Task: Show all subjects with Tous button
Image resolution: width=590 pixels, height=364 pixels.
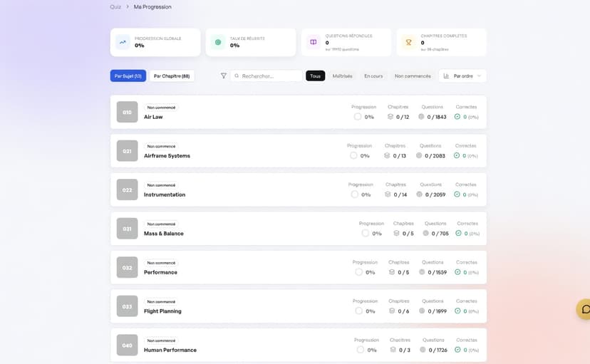Action: (x=315, y=76)
